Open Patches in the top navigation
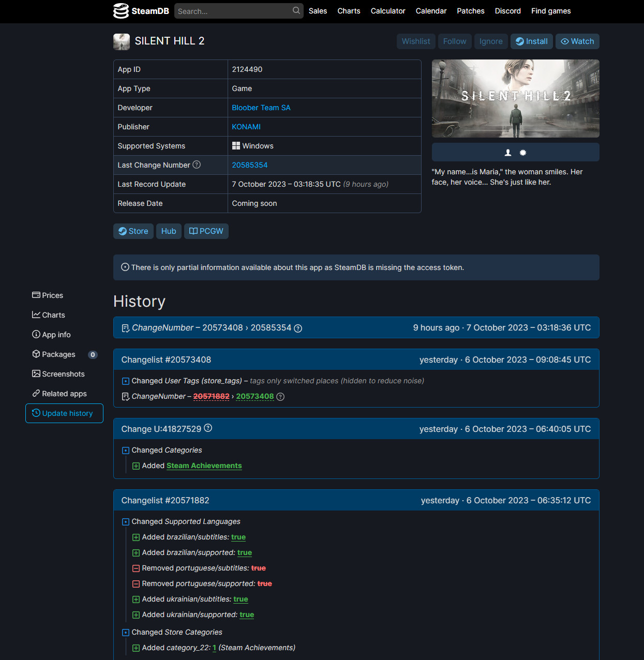 click(x=471, y=11)
